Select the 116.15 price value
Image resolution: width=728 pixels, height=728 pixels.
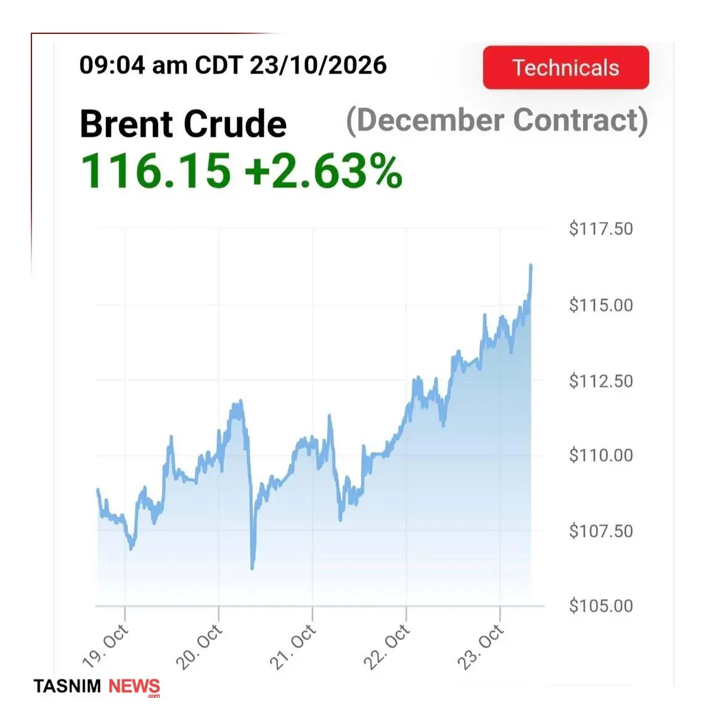[155, 171]
